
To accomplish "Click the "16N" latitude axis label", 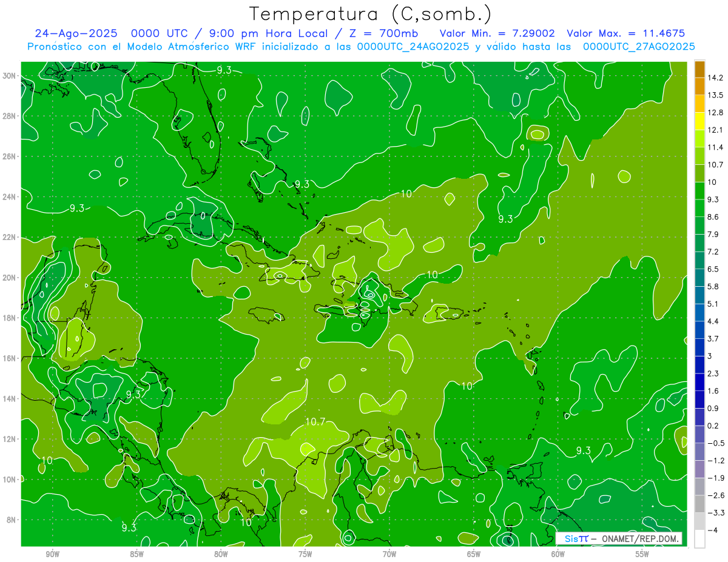I will pos(10,358).
